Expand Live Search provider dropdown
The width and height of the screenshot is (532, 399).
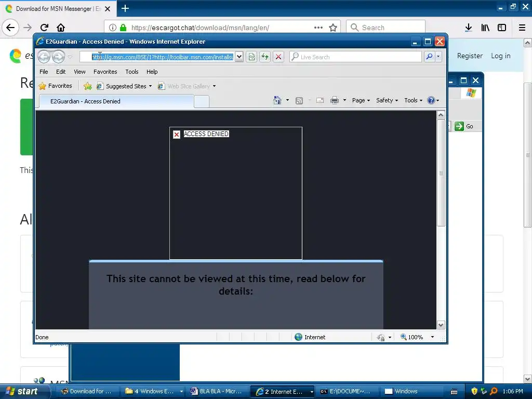(x=438, y=57)
